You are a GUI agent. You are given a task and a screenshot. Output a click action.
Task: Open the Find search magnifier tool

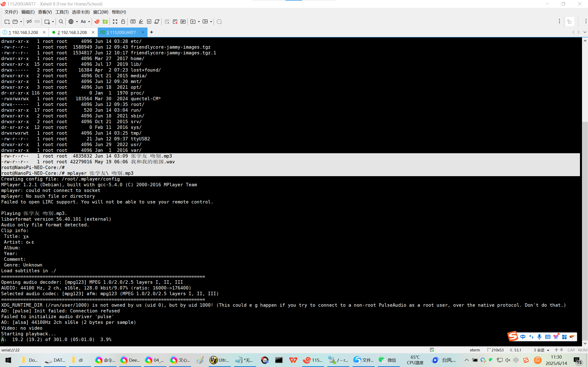[61, 22]
